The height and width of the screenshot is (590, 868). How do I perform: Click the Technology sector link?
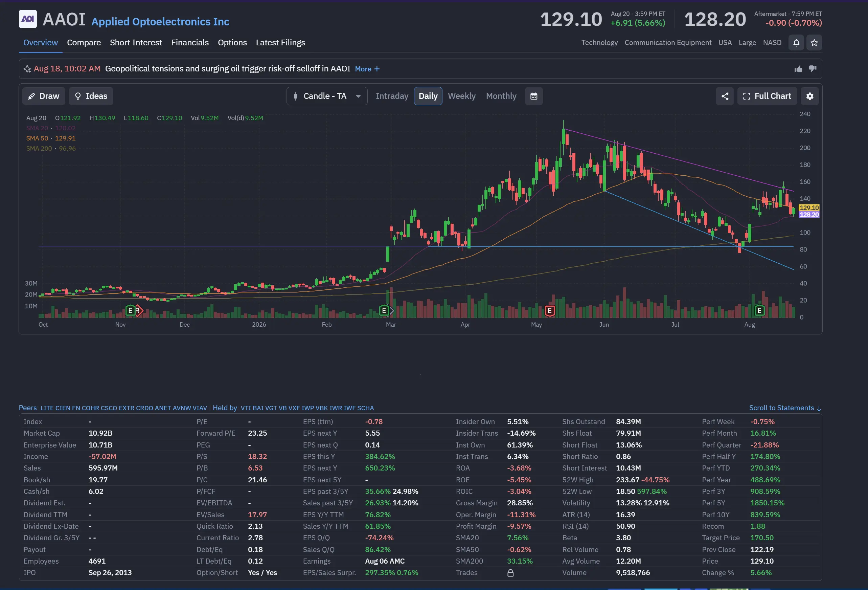pyautogui.click(x=599, y=43)
